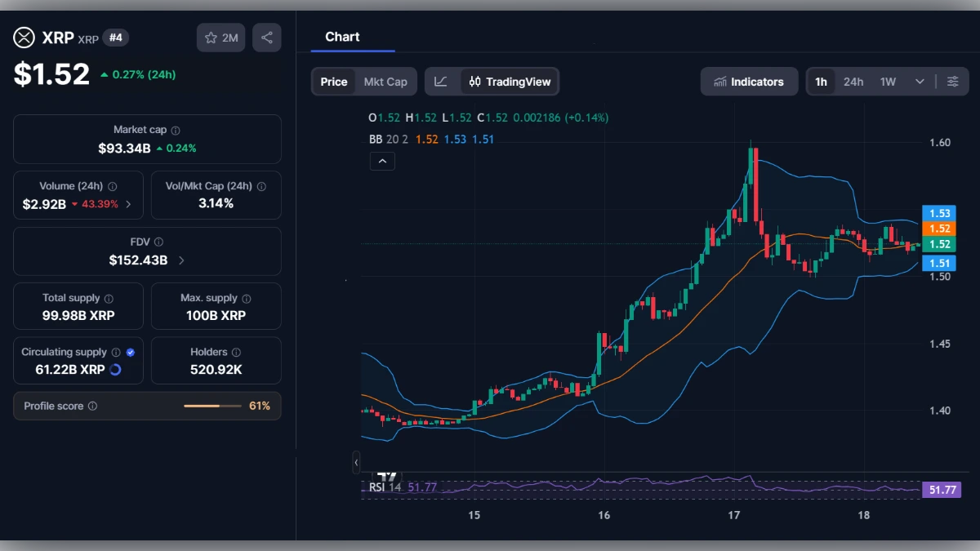The width and height of the screenshot is (980, 551).
Task: Select the Price view toggle
Action: tap(334, 82)
